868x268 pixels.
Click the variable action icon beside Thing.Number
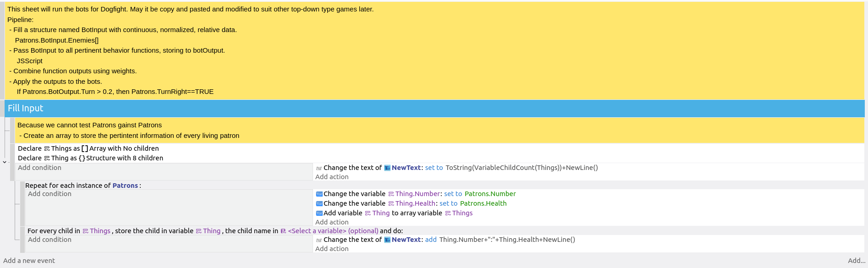click(x=319, y=194)
